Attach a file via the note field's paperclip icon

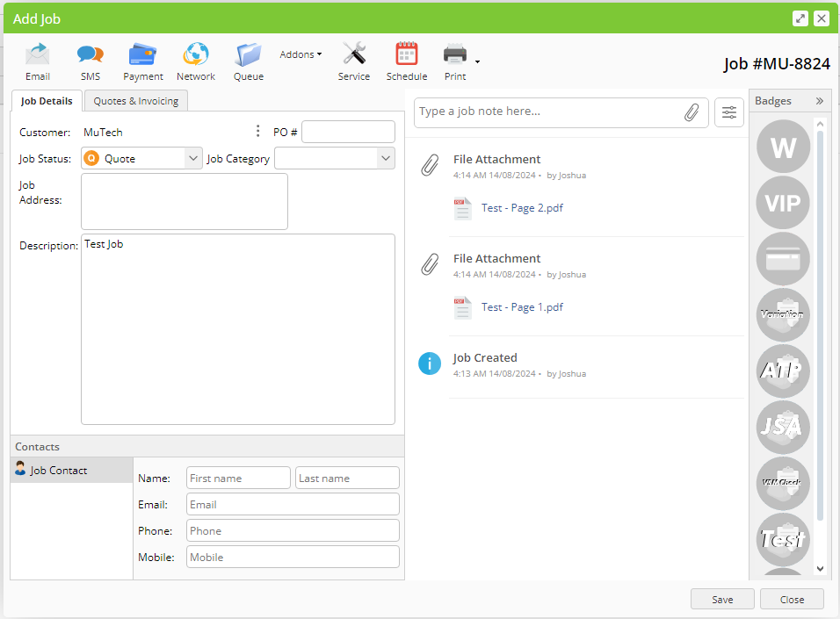[x=692, y=112]
